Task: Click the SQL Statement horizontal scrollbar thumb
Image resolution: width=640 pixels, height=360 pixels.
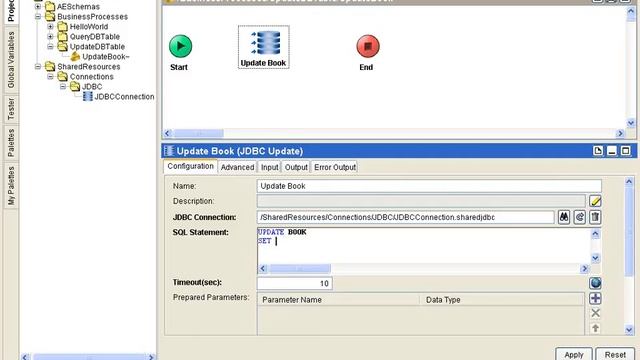Action: (x=300, y=269)
